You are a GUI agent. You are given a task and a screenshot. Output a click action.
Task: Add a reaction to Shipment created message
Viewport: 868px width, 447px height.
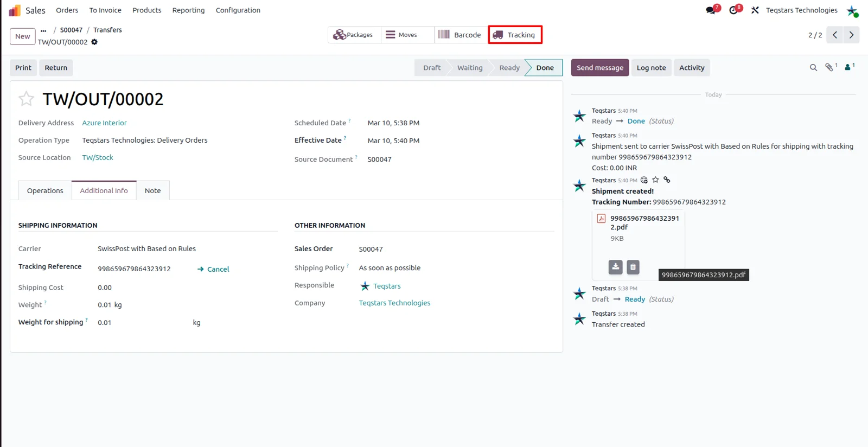644,180
